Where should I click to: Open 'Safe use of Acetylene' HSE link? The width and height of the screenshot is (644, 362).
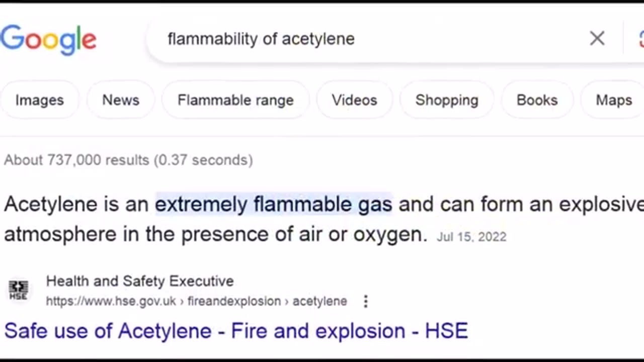coord(236,331)
